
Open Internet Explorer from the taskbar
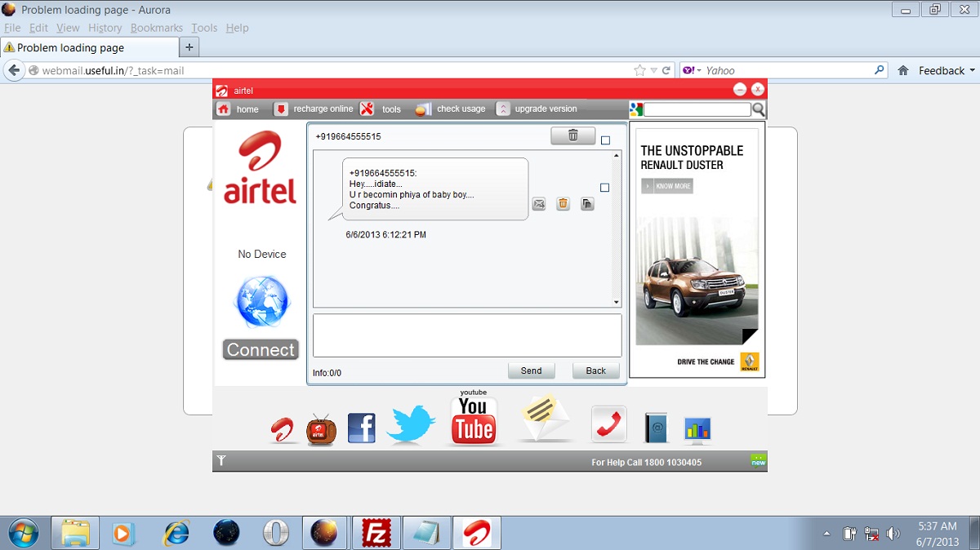pyautogui.click(x=176, y=533)
